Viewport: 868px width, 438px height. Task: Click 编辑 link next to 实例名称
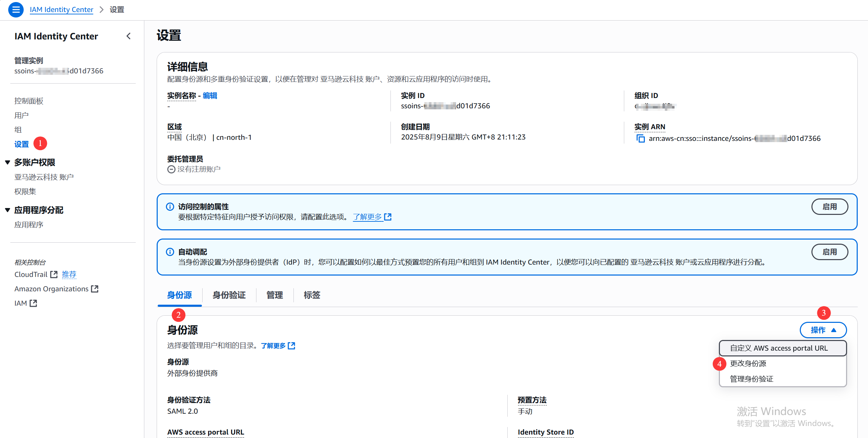click(210, 96)
